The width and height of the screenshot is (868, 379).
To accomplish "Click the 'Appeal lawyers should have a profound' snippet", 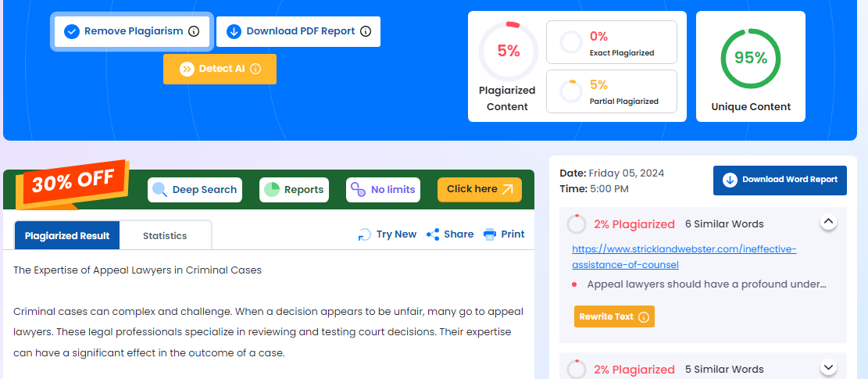I will point(707,284).
